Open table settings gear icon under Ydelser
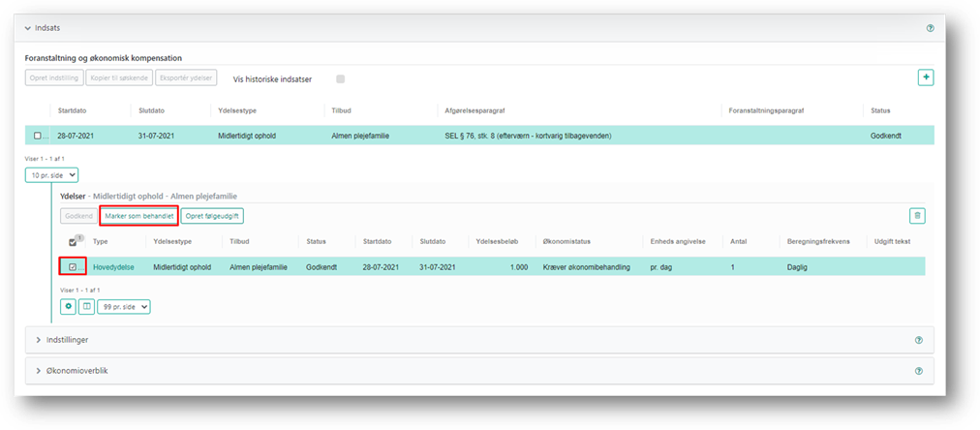Viewport: 980px width, 430px height. tap(68, 306)
